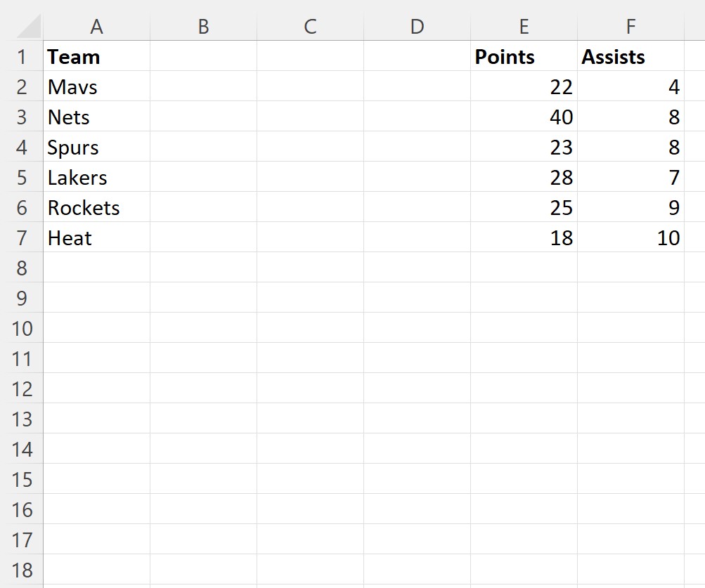Viewport: 705px width, 588px height.
Task: Select column B header
Action: tap(203, 27)
